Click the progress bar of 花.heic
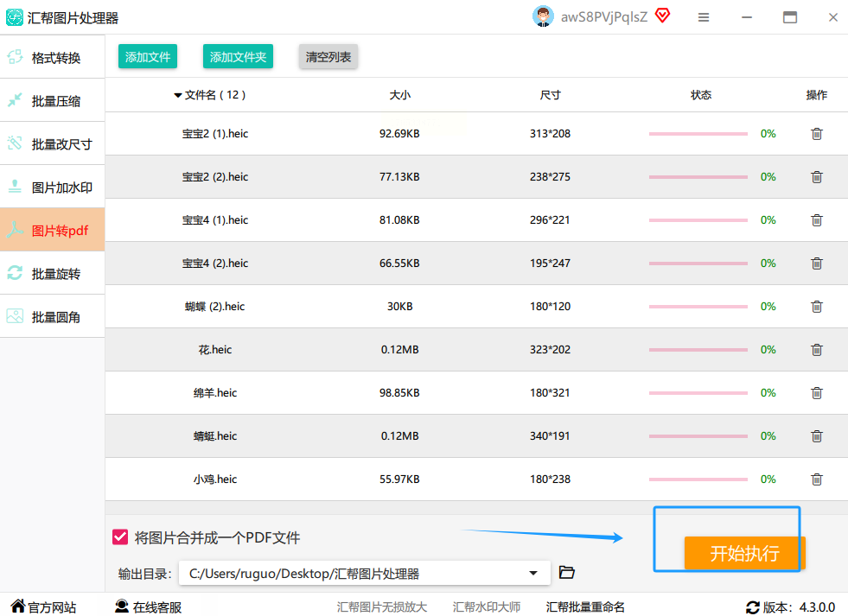 click(698, 350)
